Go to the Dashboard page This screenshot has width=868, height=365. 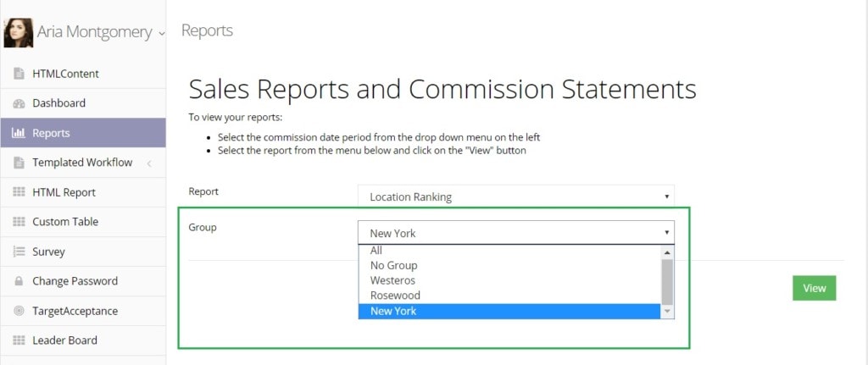tap(83, 103)
